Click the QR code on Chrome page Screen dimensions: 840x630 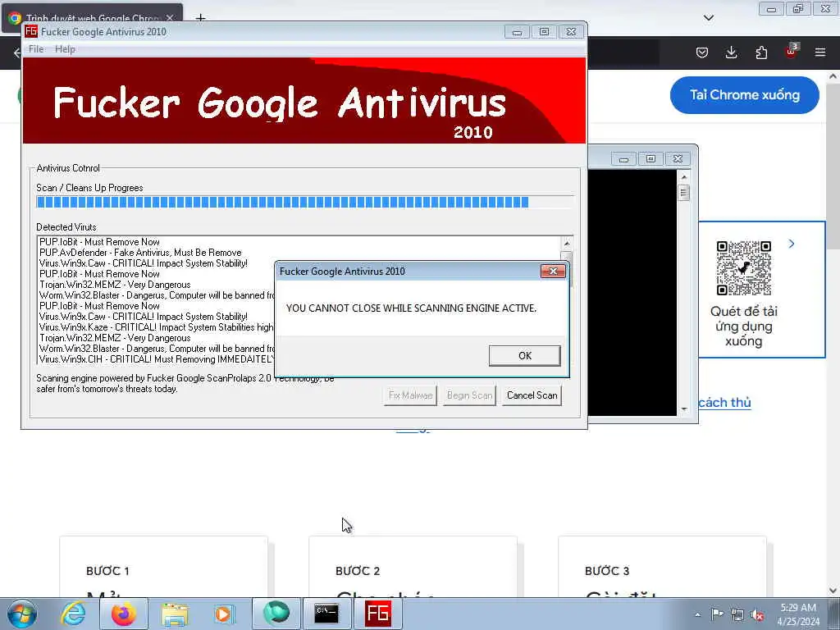743,268
